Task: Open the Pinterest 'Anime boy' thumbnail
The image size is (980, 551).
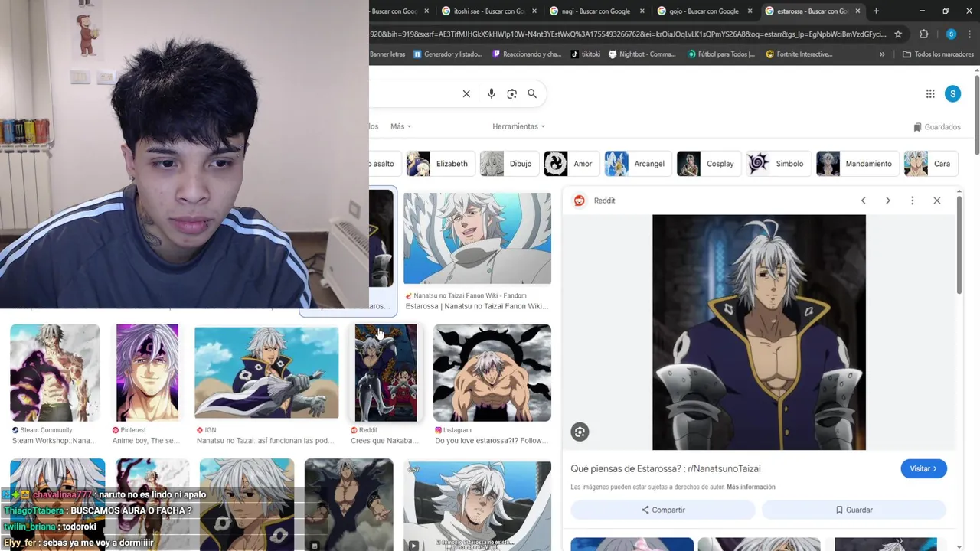Action: point(147,373)
